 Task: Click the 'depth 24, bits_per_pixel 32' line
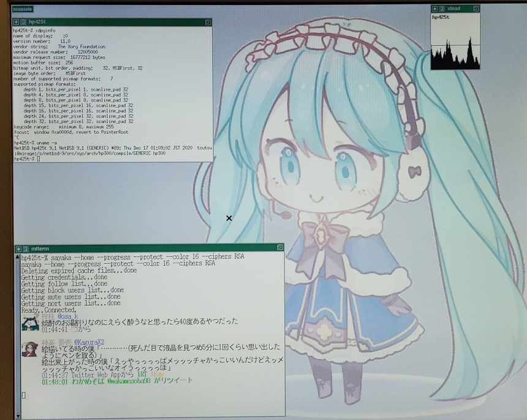click(x=78, y=116)
